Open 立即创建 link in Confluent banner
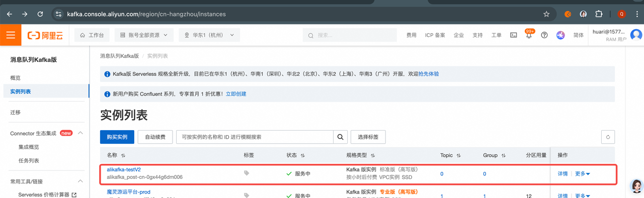644x198 pixels. click(236, 94)
